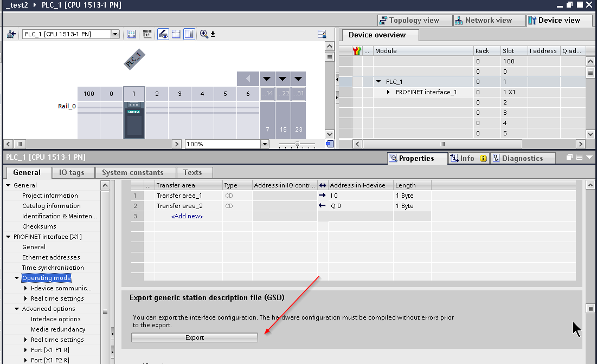Image resolution: width=597 pixels, height=364 pixels.
Task: Click the overview navigation icon below device view
Action: click(x=330, y=144)
